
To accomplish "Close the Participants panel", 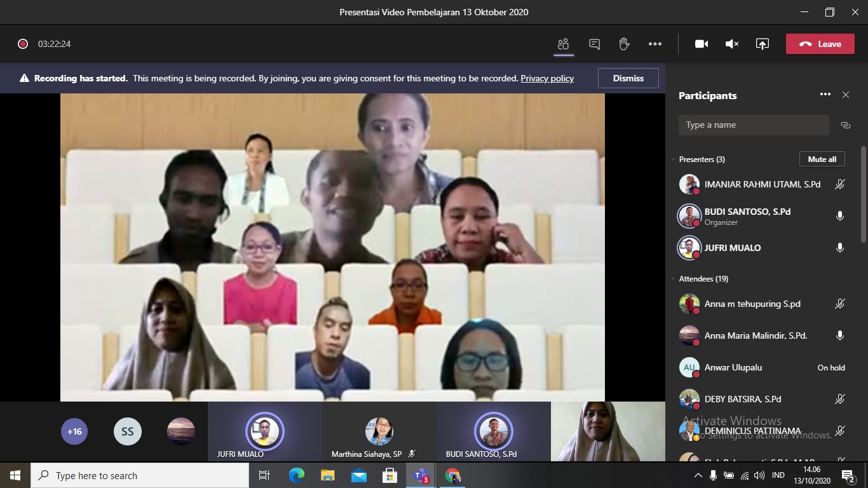I will (x=846, y=95).
